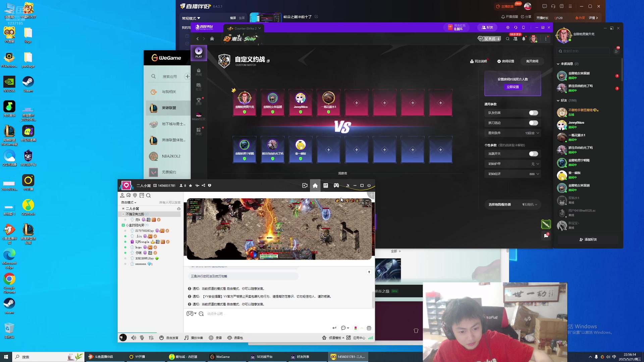This screenshot has width=644, height=362.
Task: Select friend JonnyBlaze in friends list
Action: click(x=587, y=125)
